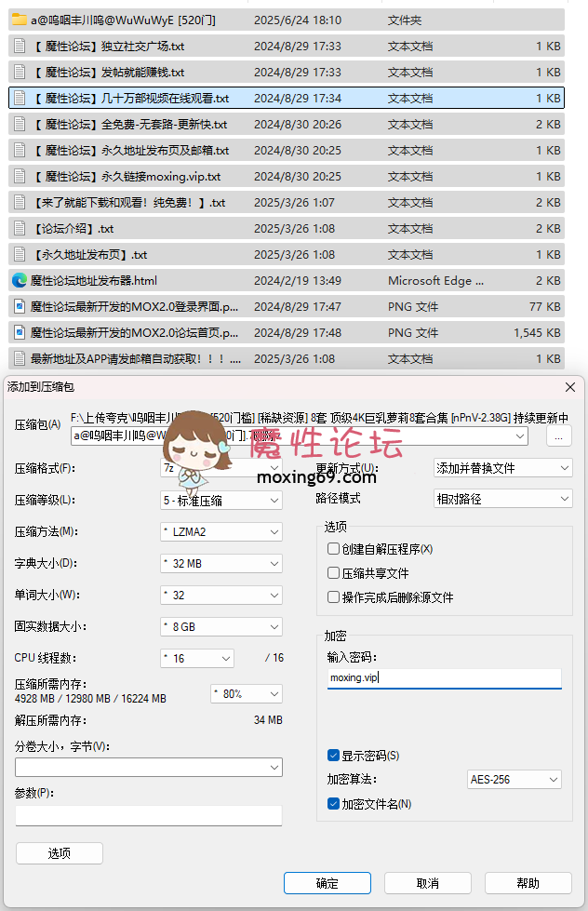Click date 2024/2/19 13:49
The height and width of the screenshot is (911, 588).
click(298, 281)
